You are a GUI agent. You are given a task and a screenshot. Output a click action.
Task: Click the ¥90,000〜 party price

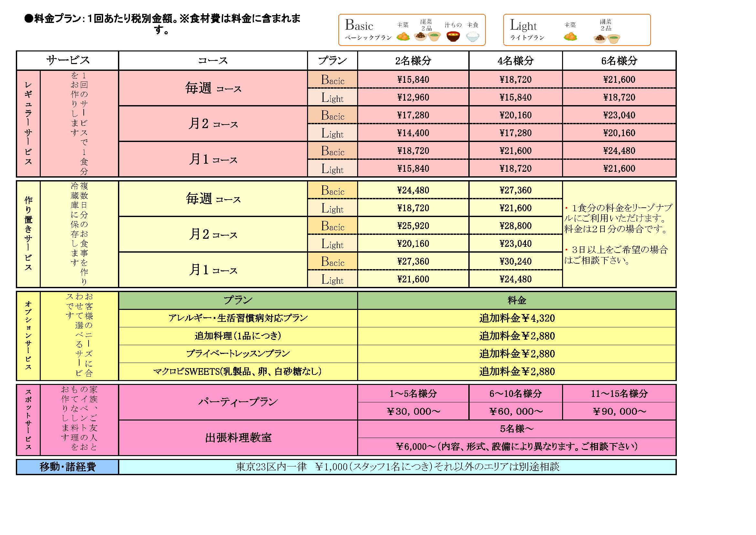click(619, 411)
